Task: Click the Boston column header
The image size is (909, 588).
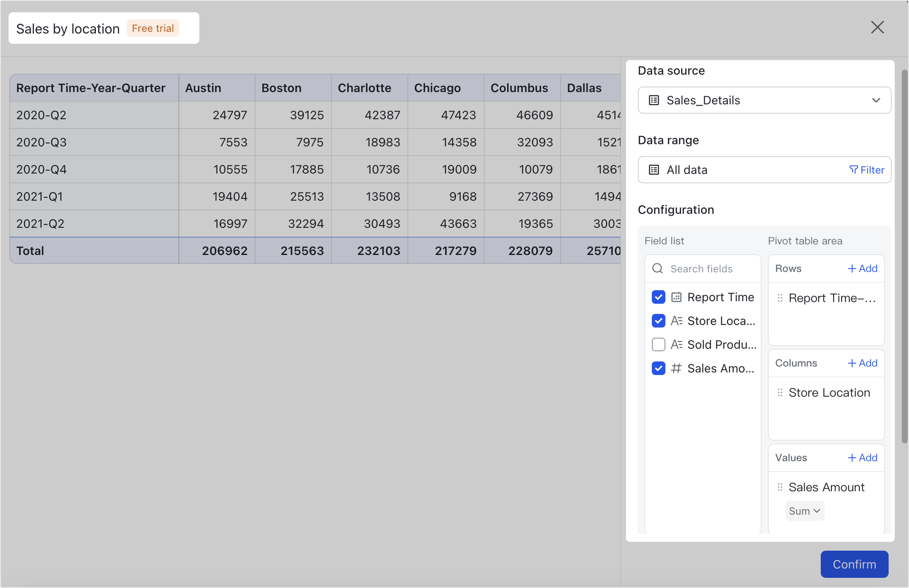Action: click(x=293, y=88)
